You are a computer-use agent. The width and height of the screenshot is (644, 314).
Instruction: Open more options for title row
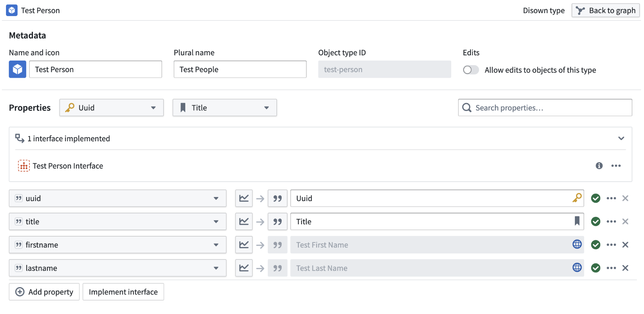611,221
